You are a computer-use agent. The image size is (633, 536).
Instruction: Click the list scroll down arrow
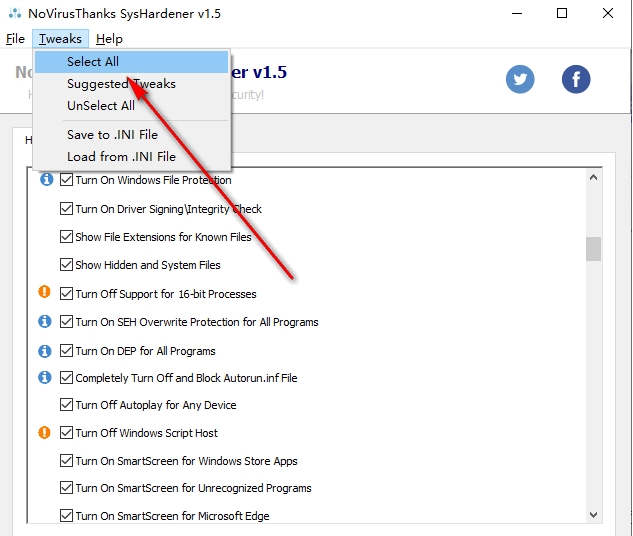click(x=593, y=515)
